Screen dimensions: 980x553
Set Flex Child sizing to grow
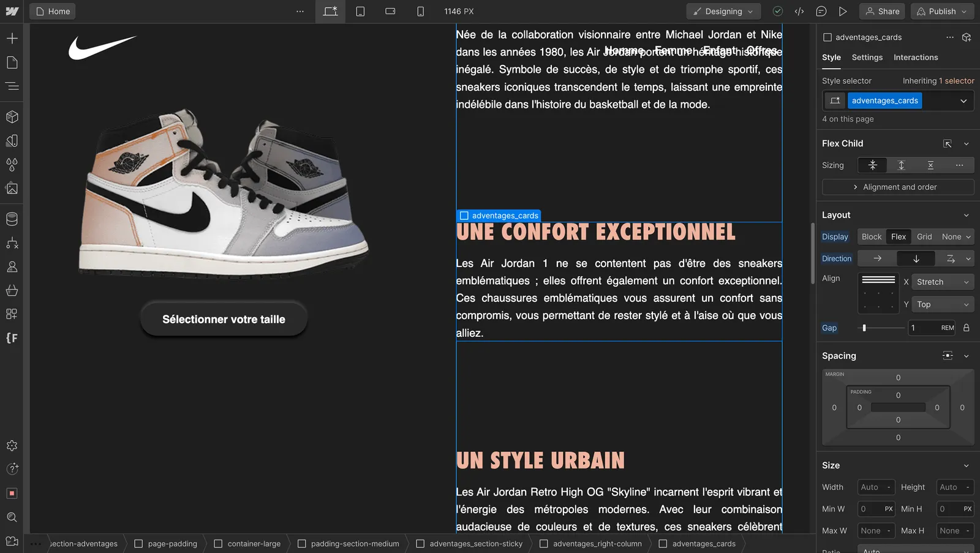pyautogui.click(x=901, y=165)
